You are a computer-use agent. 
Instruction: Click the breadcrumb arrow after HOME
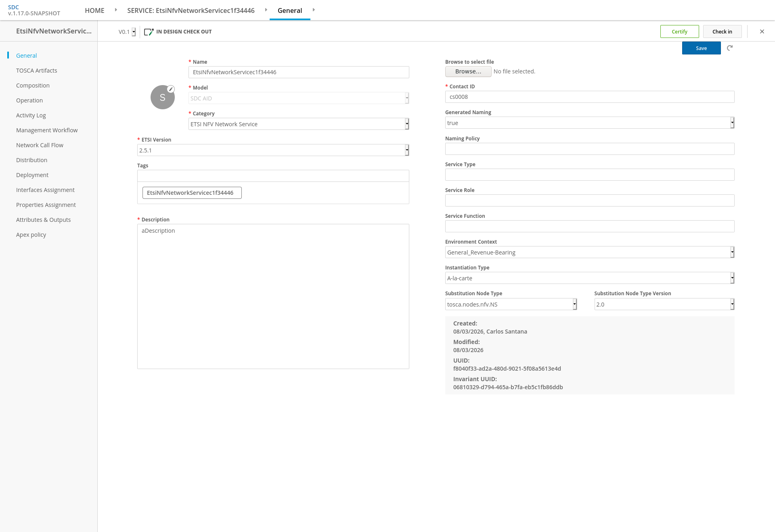pos(116,10)
